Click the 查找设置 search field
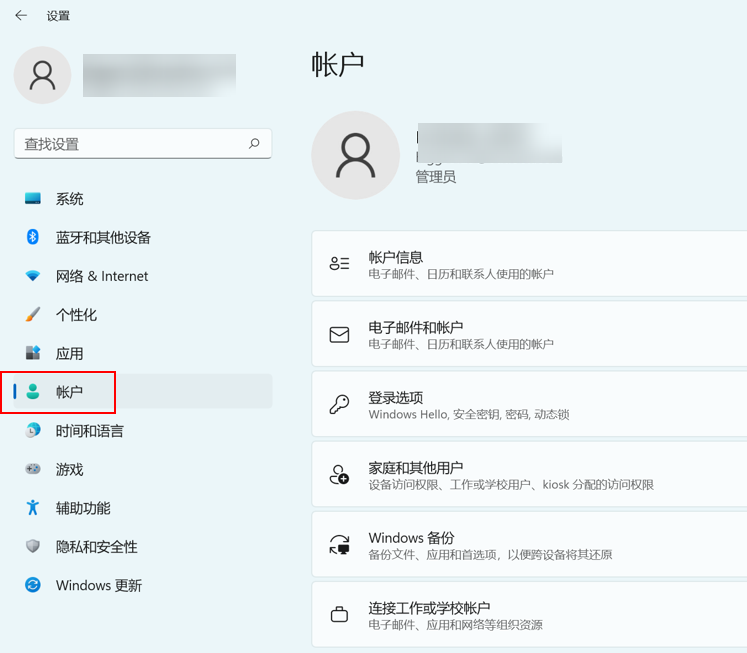The height and width of the screenshot is (653, 747). (130, 144)
